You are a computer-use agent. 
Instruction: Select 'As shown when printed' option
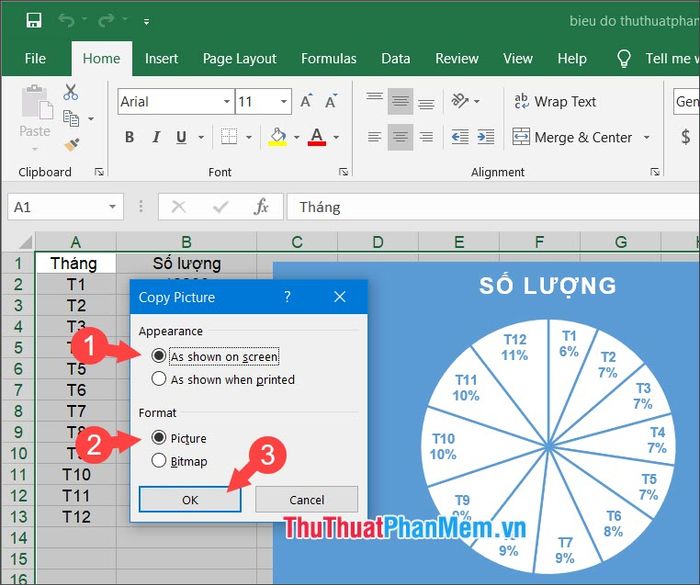click(158, 379)
